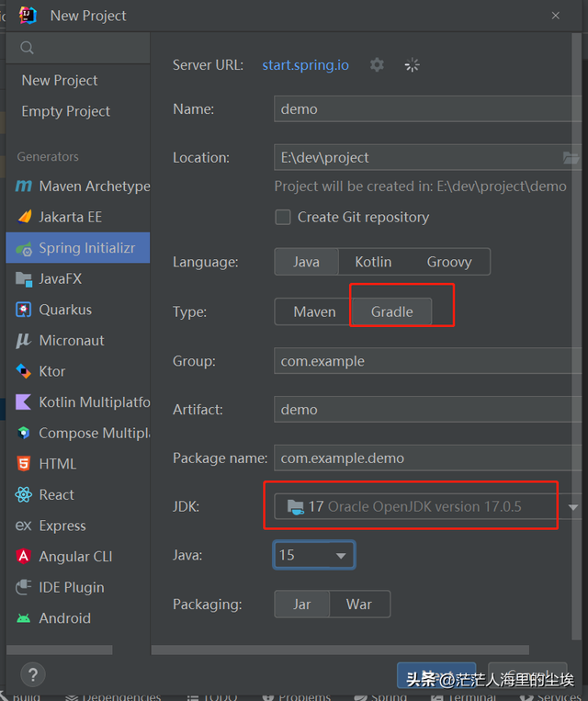This screenshot has height=701, width=588.
Task: Enable Create Git repository checkbox
Action: point(283,217)
